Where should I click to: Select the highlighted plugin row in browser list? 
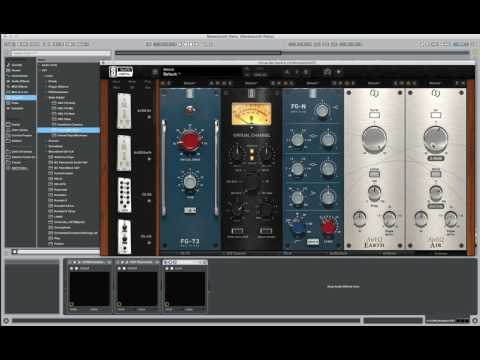click(68, 130)
